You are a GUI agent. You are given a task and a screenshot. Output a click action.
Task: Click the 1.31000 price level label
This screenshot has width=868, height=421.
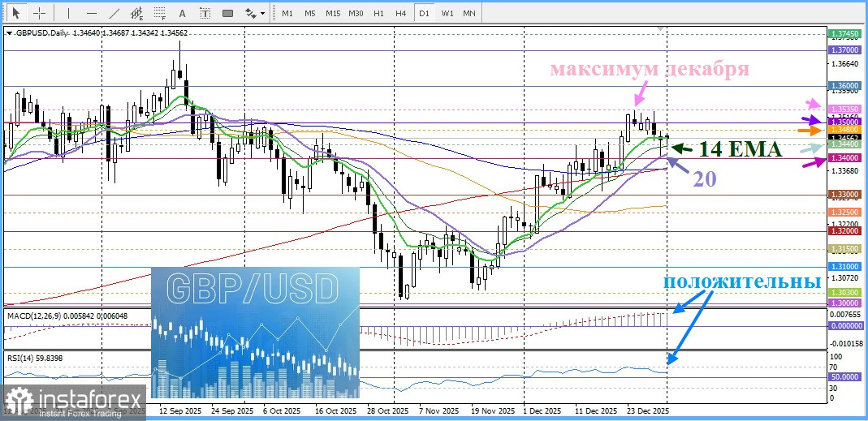pos(844,267)
